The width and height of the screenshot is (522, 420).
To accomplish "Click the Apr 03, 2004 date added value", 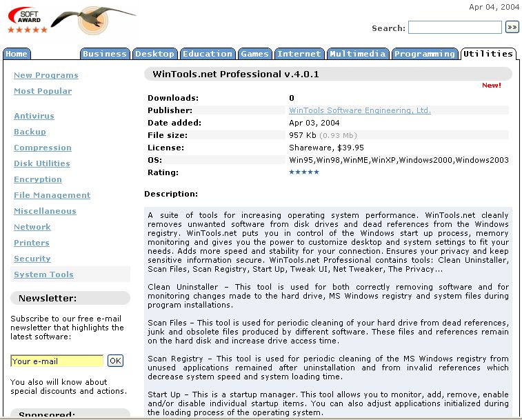I will click(x=314, y=123).
